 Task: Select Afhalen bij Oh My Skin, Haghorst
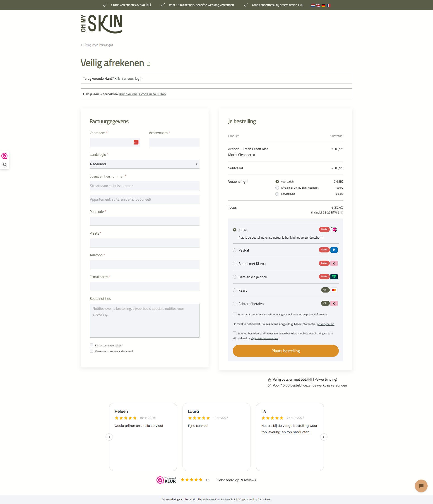click(277, 187)
